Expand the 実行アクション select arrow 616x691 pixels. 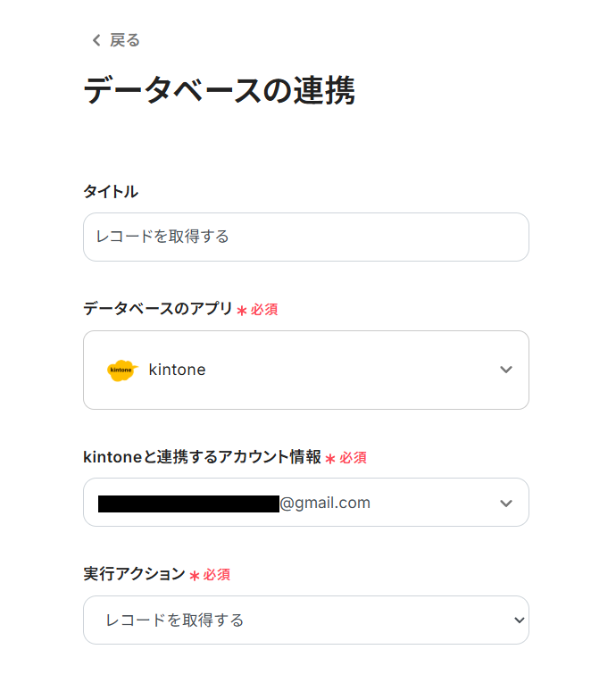pyautogui.click(x=517, y=620)
